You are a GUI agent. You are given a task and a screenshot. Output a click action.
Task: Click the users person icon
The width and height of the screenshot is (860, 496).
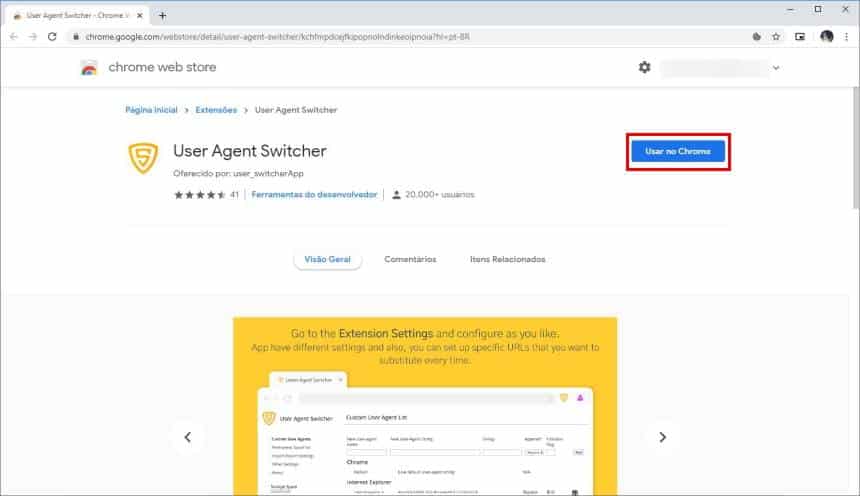pos(396,194)
